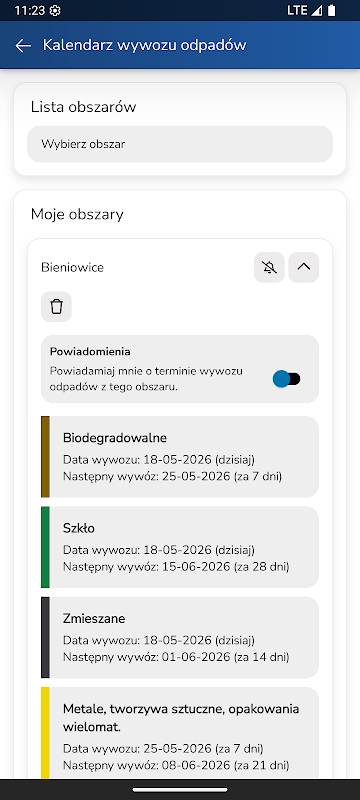This screenshot has width=360, height=800.
Task: Delete Bieniowice area with trash icon
Action: tap(57, 307)
